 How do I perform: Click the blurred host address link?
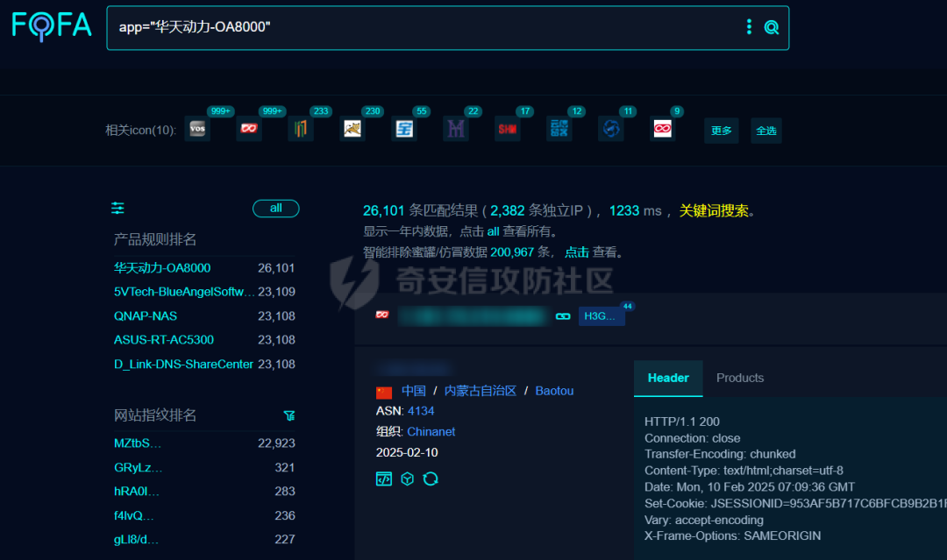[x=474, y=316]
